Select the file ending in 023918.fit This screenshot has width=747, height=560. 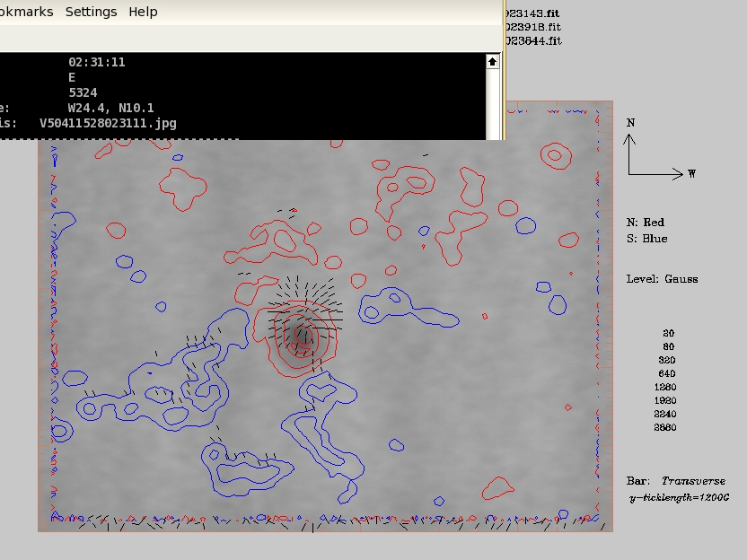532,27
